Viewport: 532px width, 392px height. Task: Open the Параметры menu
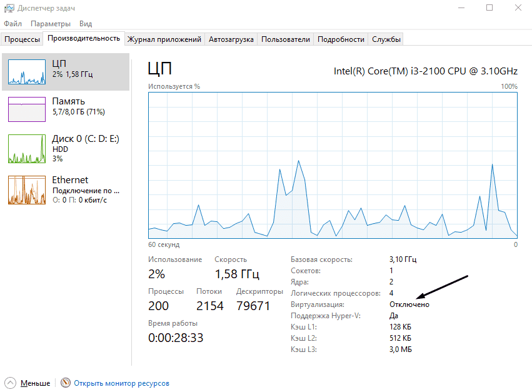click(51, 24)
